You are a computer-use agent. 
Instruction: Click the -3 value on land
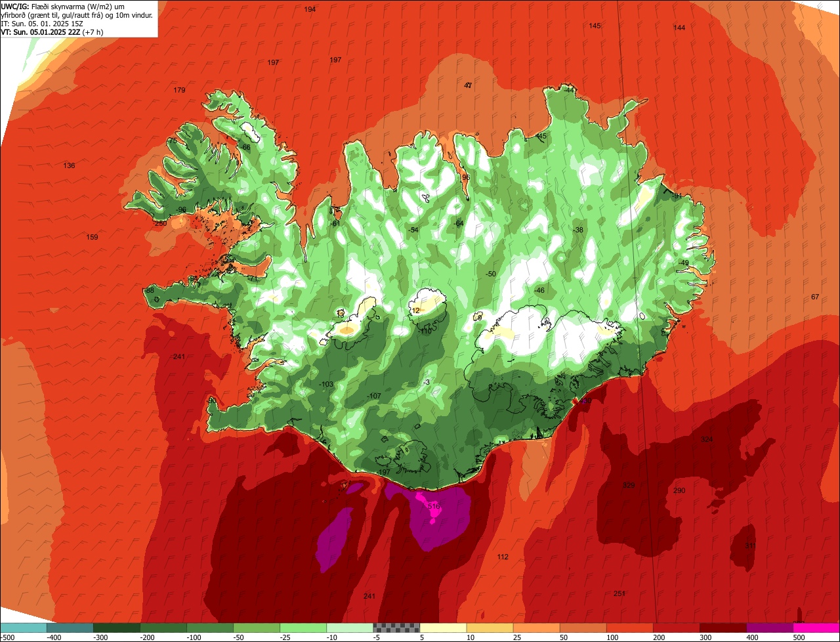427,382
